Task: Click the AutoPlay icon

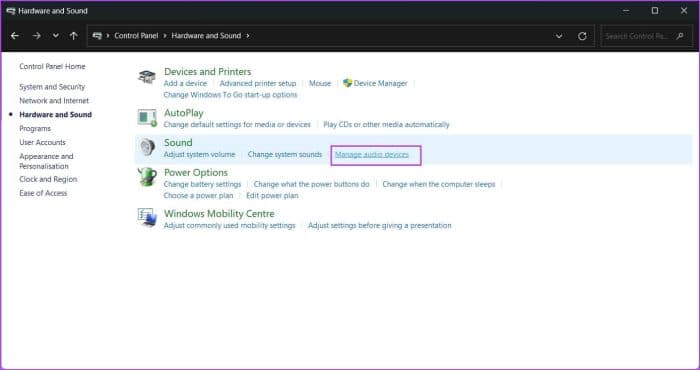Action: pos(147,117)
